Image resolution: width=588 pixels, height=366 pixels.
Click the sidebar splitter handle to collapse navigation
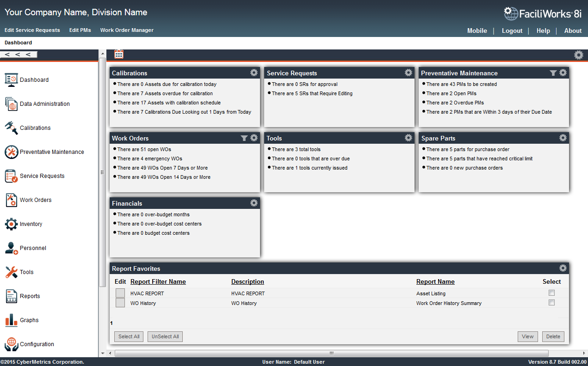click(101, 172)
